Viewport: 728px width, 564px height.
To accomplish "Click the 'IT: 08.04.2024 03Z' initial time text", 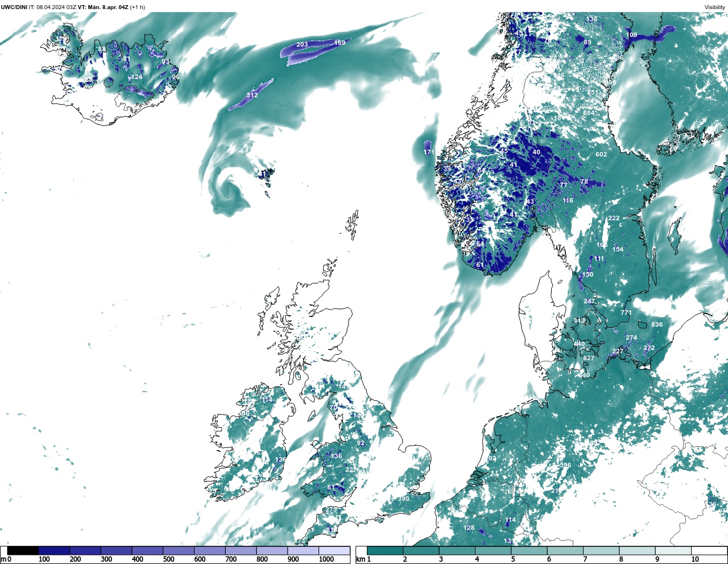I will pyautogui.click(x=53, y=7).
